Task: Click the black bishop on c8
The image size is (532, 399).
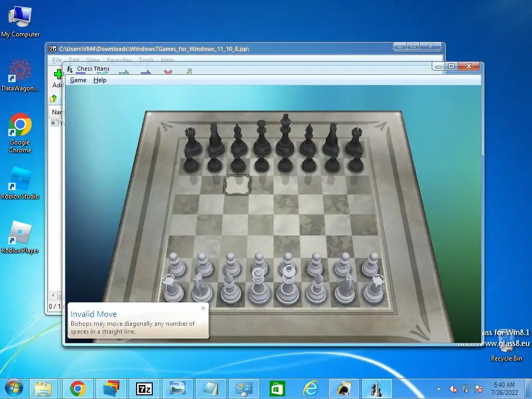Action: (239, 140)
